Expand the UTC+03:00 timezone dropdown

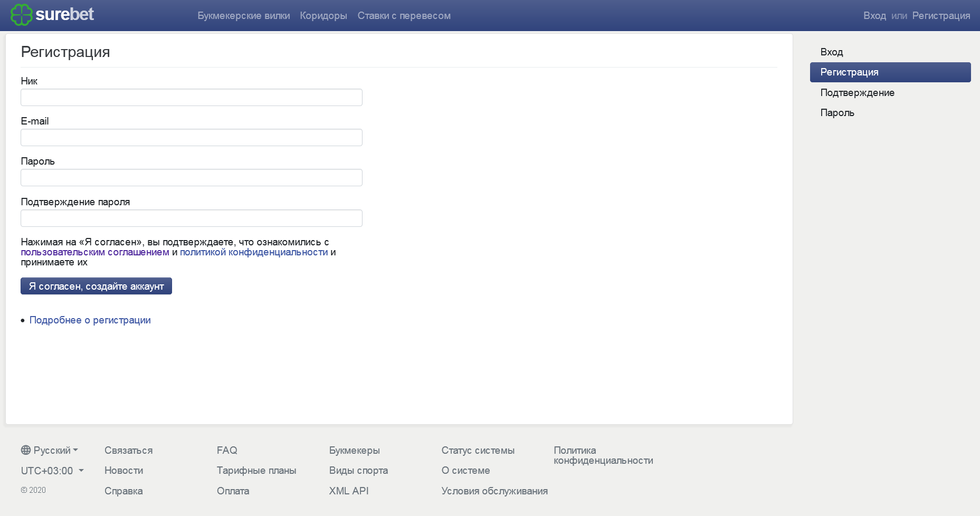pos(52,471)
